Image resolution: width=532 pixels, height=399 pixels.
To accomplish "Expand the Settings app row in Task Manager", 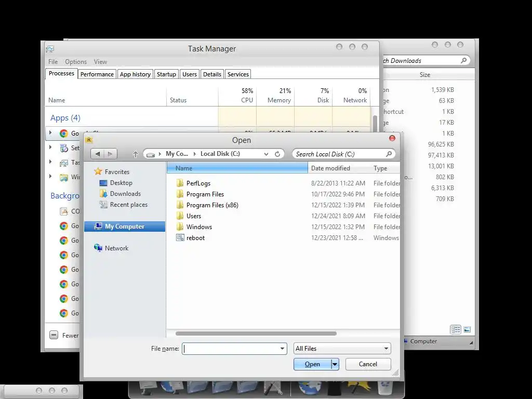I will (x=50, y=147).
